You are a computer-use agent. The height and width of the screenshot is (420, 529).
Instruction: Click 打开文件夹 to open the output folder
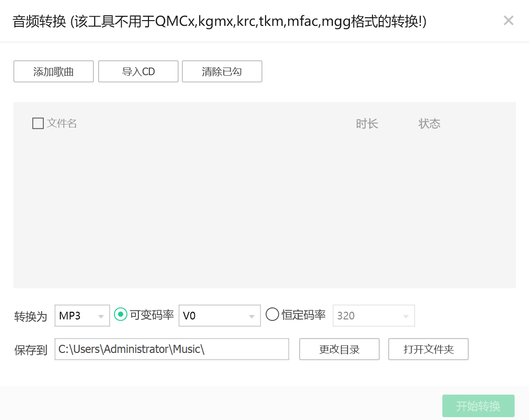428,349
